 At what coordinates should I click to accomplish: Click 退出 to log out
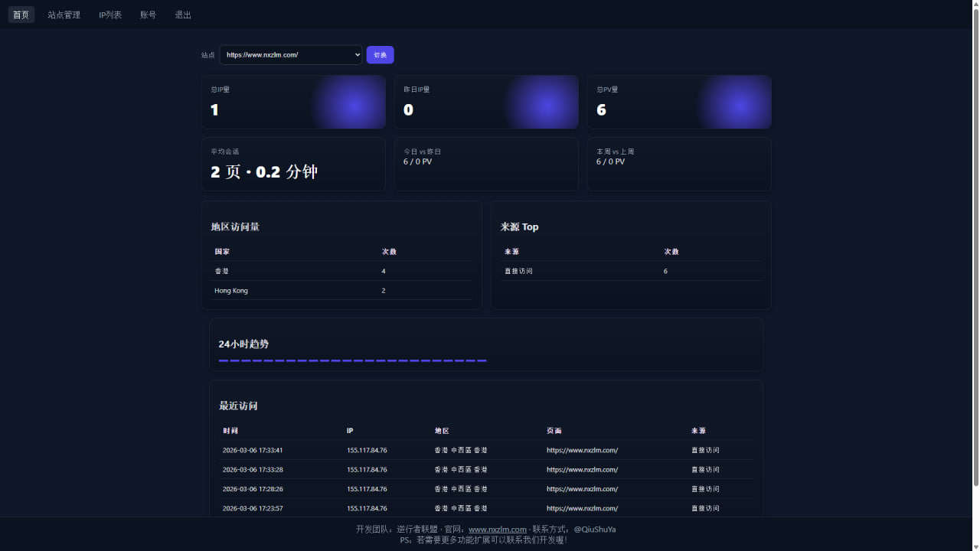tap(182, 14)
